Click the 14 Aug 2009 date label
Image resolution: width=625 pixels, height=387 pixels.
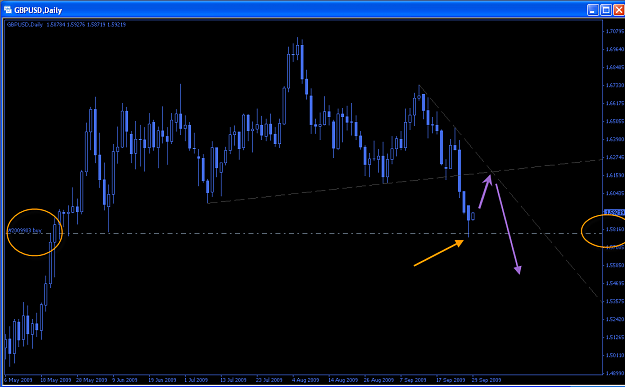tap(342, 380)
